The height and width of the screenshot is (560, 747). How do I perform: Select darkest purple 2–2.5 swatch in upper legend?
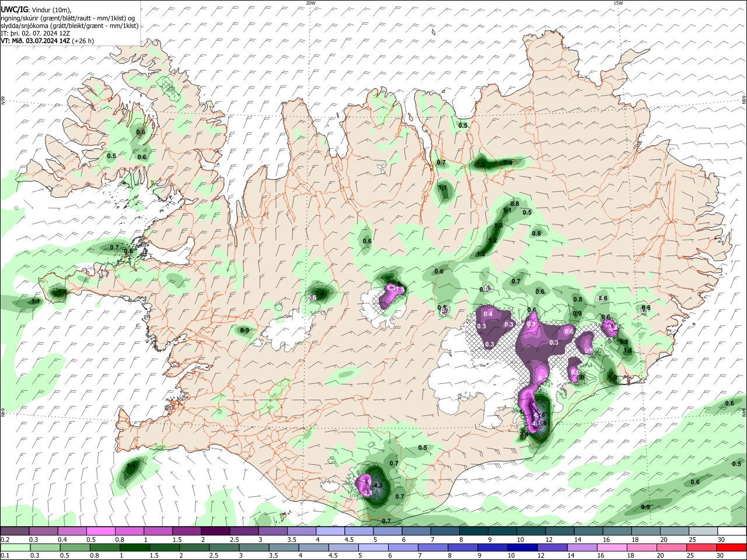(x=217, y=531)
